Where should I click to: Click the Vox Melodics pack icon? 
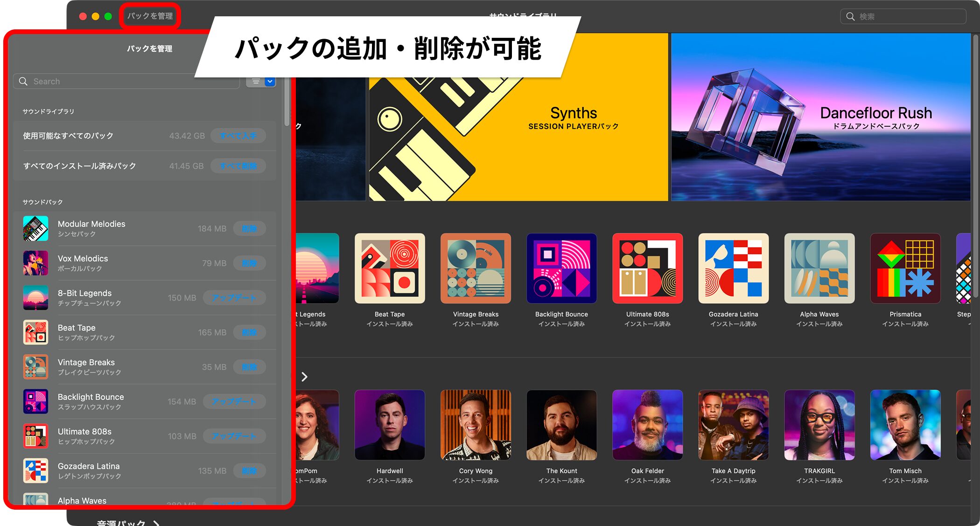click(x=35, y=263)
